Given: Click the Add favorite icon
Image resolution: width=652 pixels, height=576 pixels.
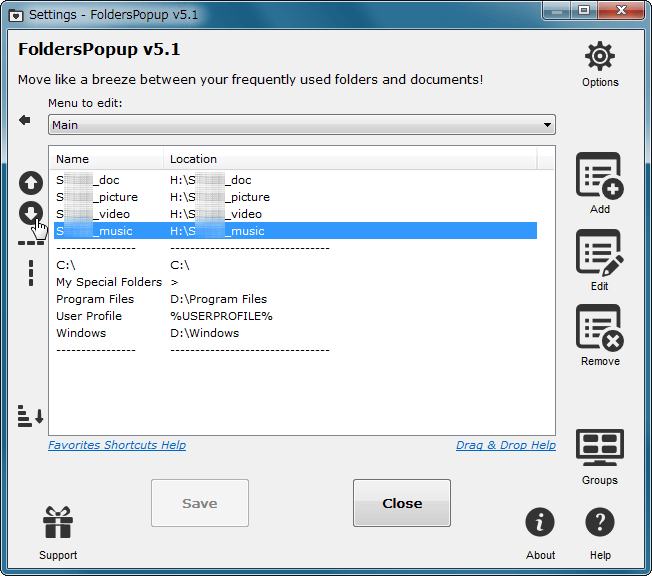Looking at the screenshot, I should [x=600, y=176].
